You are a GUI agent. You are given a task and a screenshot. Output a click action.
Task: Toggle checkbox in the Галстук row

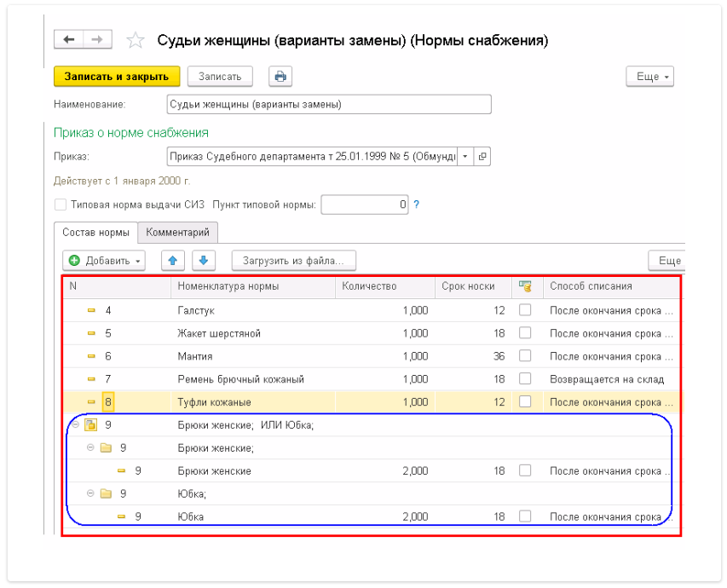tap(525, 310)
